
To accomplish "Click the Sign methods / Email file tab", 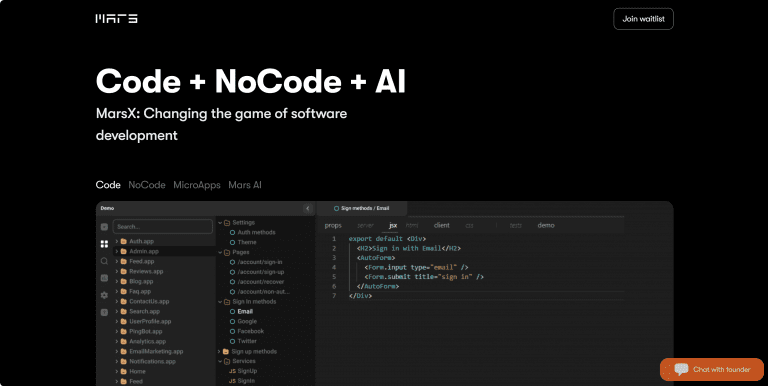I will point(361,209).
